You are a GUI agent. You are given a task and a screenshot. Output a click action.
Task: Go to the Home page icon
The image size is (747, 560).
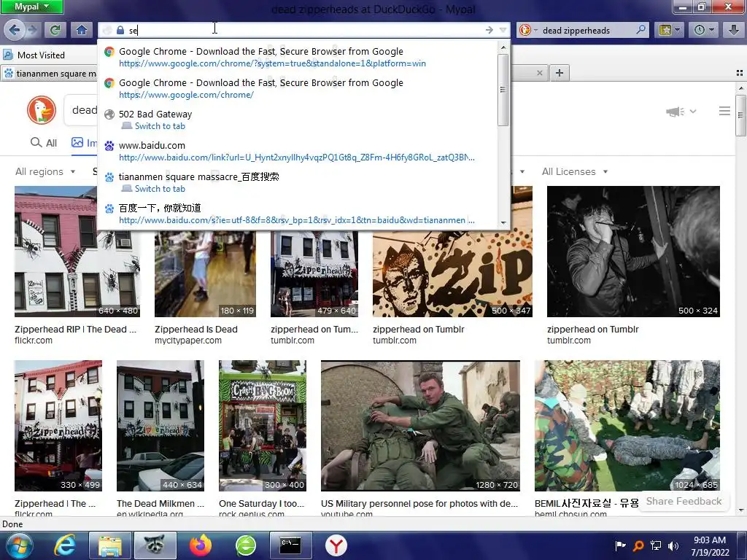pyautogui.click(x=82, y=30)
